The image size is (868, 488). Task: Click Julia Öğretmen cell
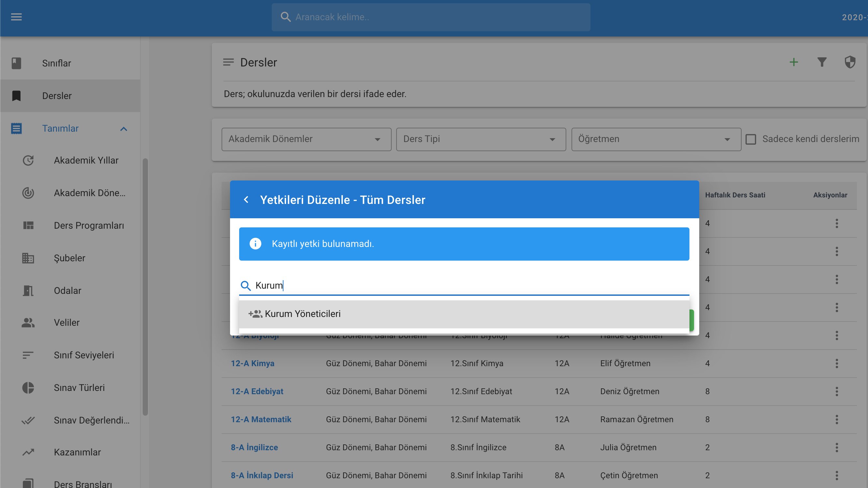tap(628, 447)
